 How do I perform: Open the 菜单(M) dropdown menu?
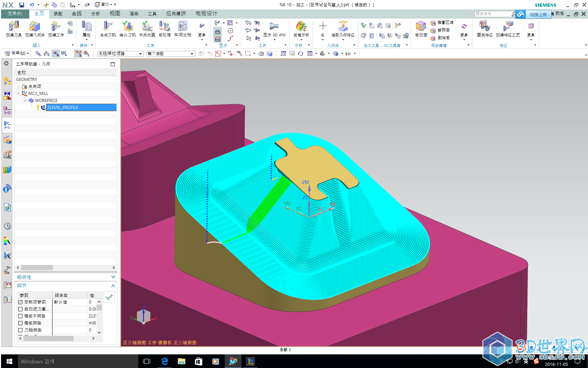click(16, 53)
